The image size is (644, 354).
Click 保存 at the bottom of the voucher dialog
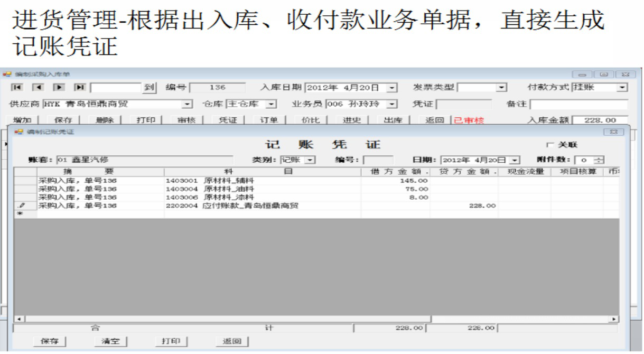click(50, 341)
